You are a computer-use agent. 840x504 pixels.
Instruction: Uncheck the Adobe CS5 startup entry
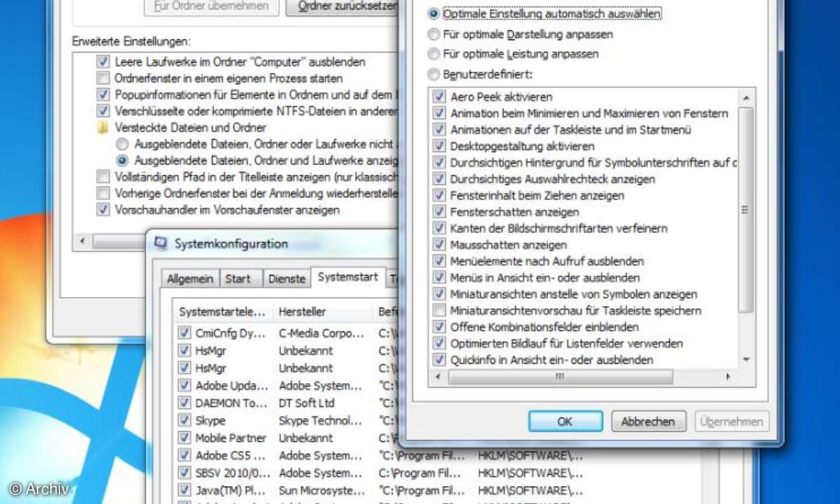tap(184, 455)
